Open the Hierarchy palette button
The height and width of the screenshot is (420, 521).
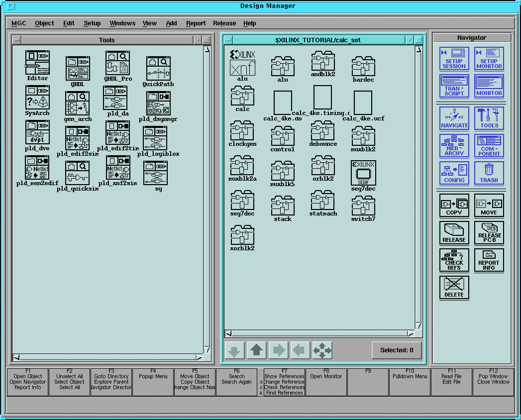454,145
